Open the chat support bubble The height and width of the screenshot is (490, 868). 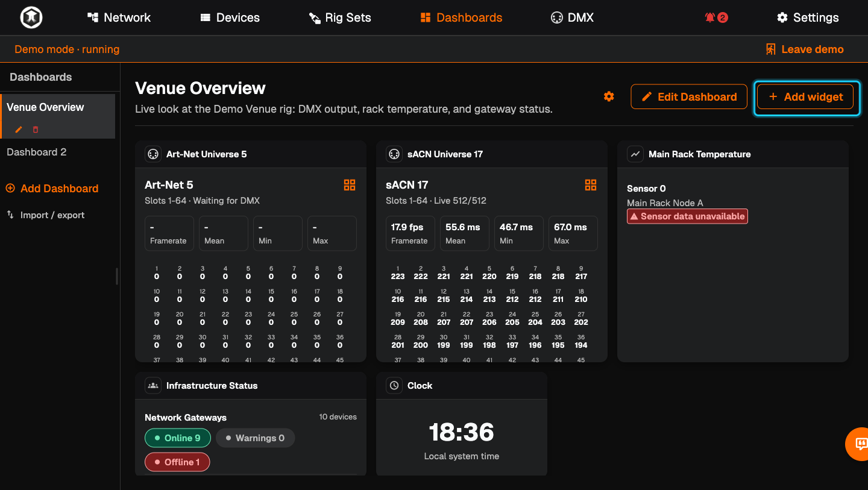pos(858,444)
